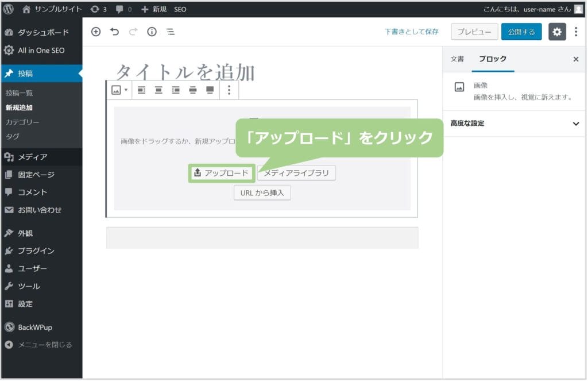
Task: Open the content structure info icon
Action: (x=152, y=32)
